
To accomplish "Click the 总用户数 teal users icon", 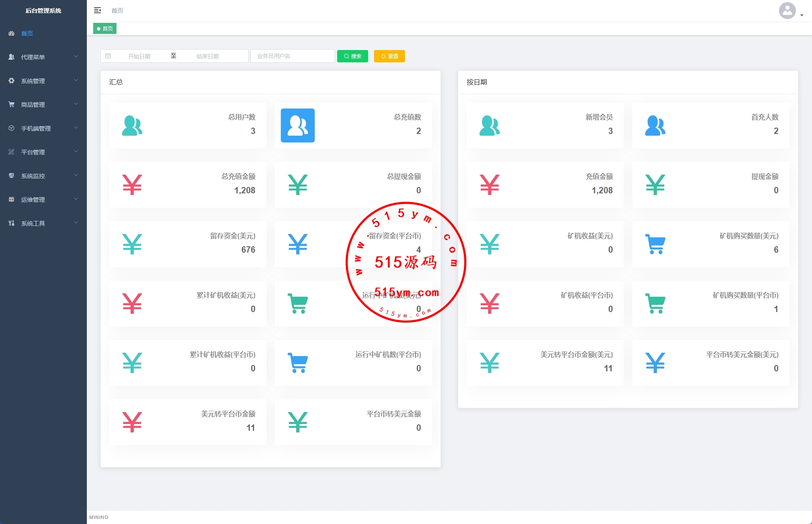I will click(x=132, y=125).
